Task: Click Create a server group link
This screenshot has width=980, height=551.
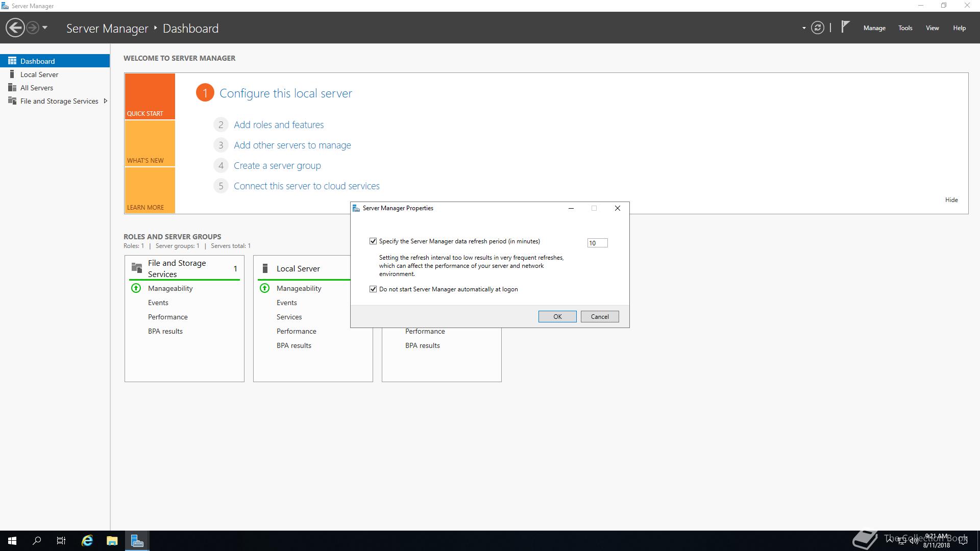Action: pos(277,165)
